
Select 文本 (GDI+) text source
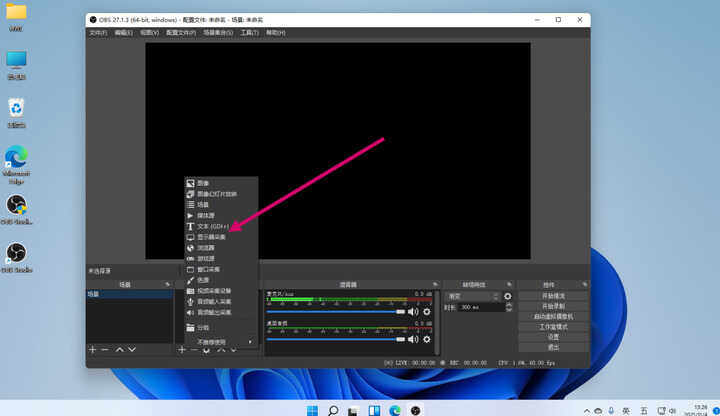click(221, 226)
